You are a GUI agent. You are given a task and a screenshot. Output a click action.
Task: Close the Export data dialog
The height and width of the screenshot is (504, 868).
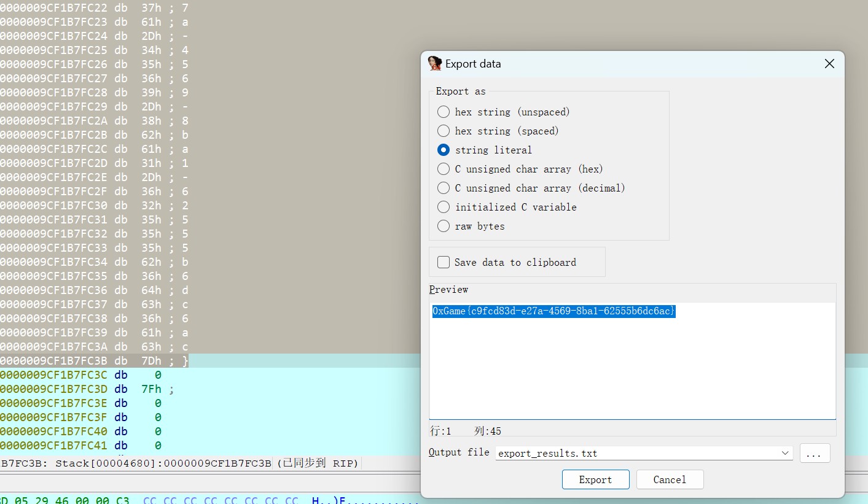coord(829,64)
